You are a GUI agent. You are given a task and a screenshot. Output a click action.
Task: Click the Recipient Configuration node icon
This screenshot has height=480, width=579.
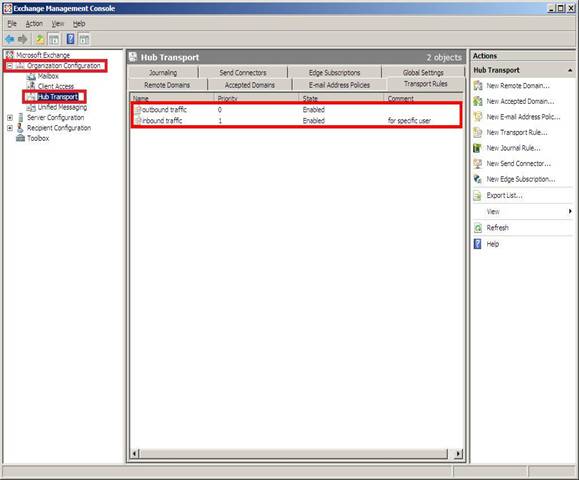point(20,128)
